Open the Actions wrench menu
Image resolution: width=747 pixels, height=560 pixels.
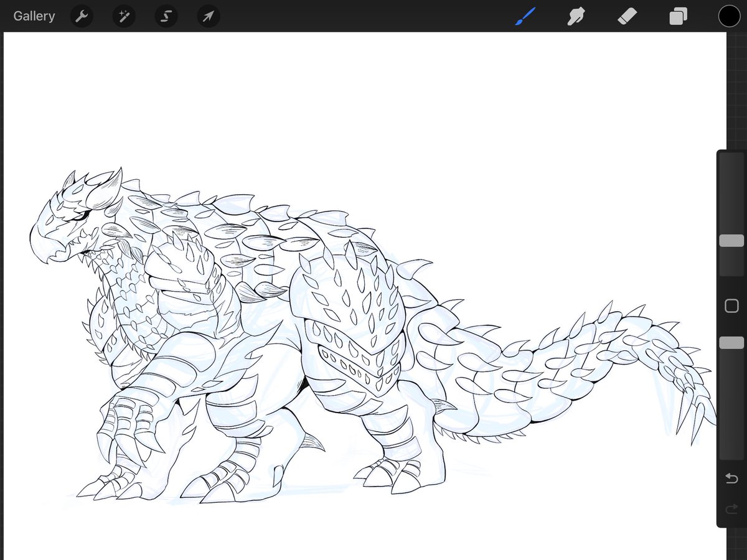pyautogui.click(x=82, y=16)
